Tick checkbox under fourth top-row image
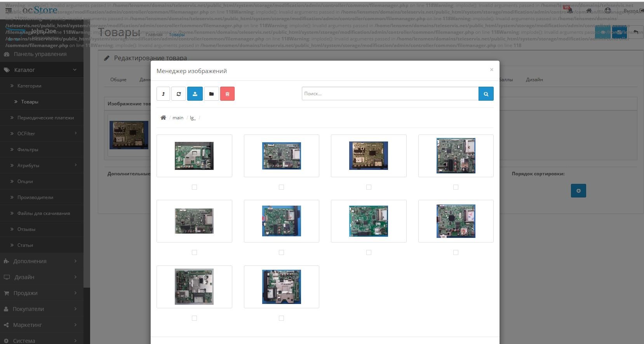644x344 pixels. (456, 187)
